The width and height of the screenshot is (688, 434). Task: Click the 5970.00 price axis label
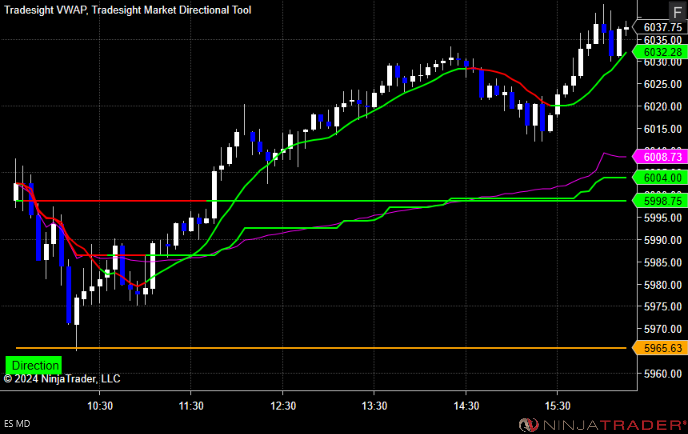click(x=663, y=329)
